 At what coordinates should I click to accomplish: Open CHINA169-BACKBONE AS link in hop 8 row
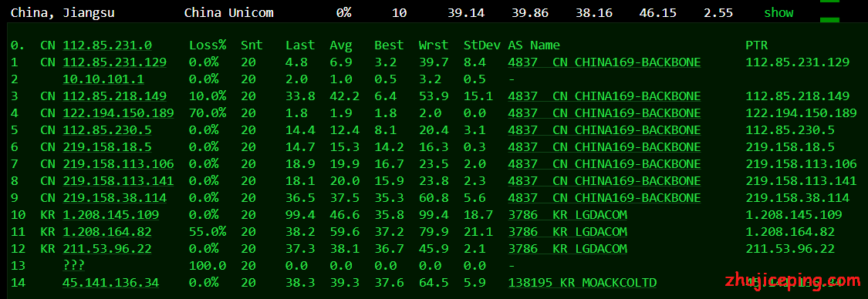pyautogui.click(x=604, y=181)
